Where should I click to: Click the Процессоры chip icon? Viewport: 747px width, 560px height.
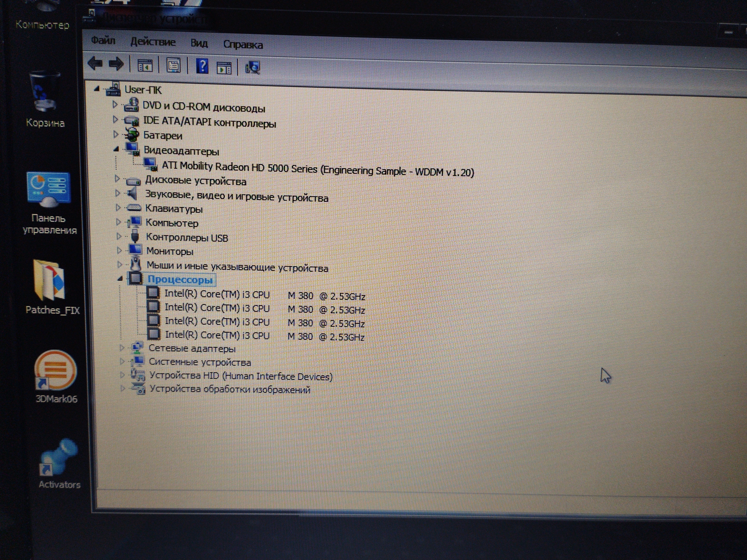(135, 278)
